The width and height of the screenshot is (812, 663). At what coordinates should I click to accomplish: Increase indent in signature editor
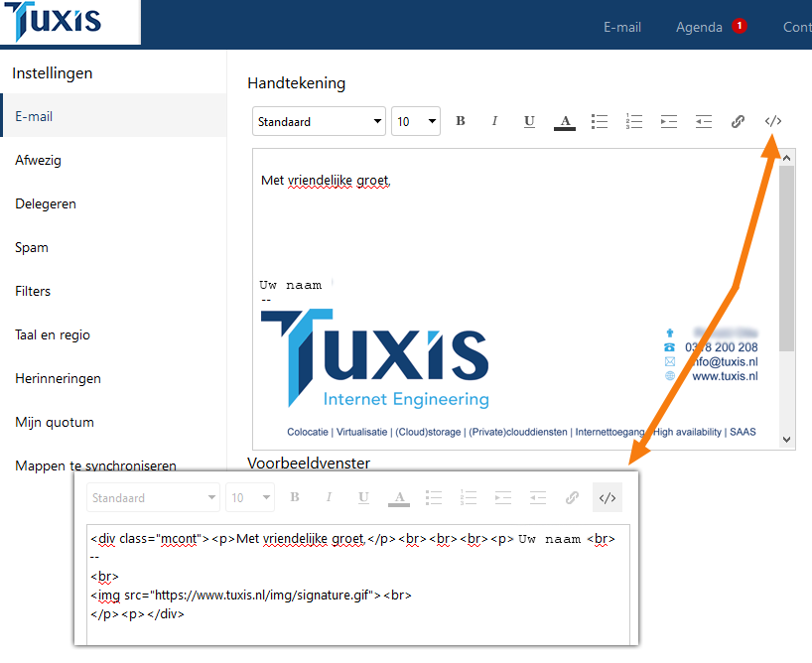669,121
